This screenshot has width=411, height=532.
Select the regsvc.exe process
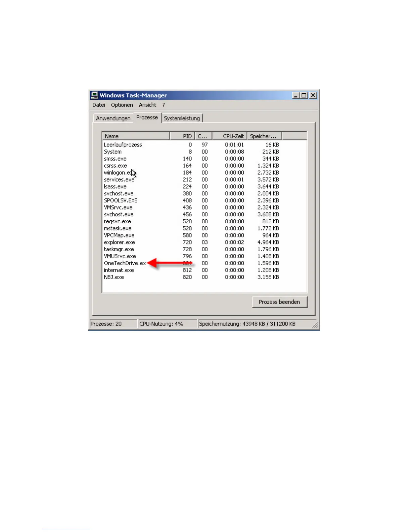point(191,221)
